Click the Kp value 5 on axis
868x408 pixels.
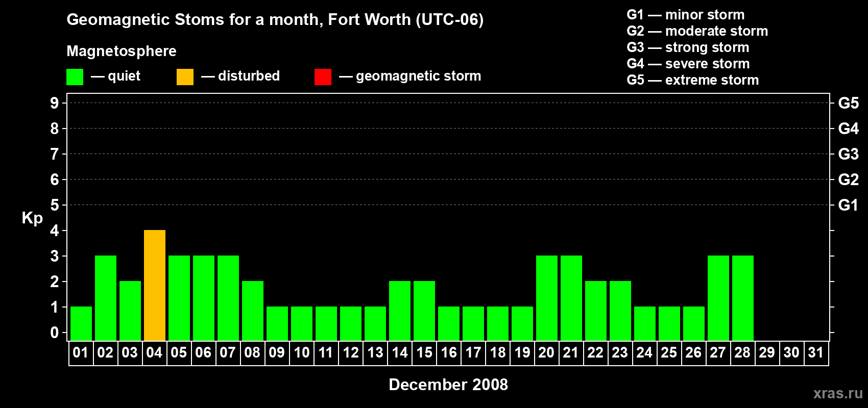coord(55,205)
